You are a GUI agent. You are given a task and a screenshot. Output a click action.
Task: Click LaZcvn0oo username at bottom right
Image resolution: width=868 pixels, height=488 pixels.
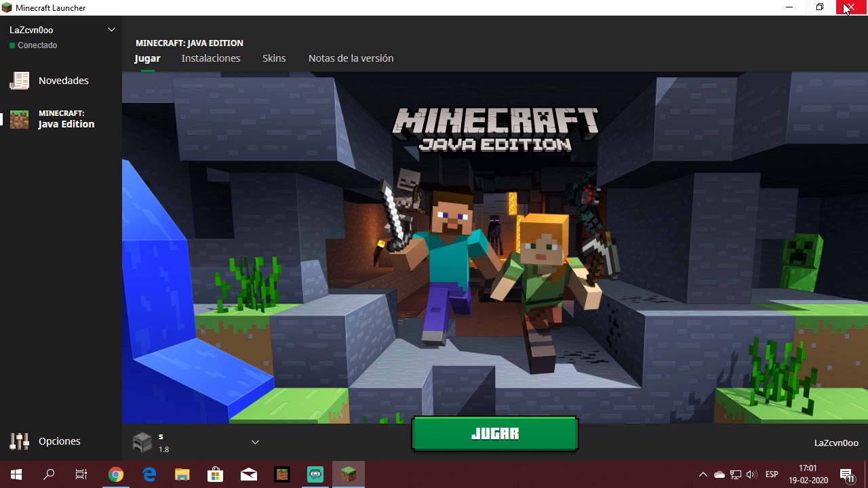point(836,443)
